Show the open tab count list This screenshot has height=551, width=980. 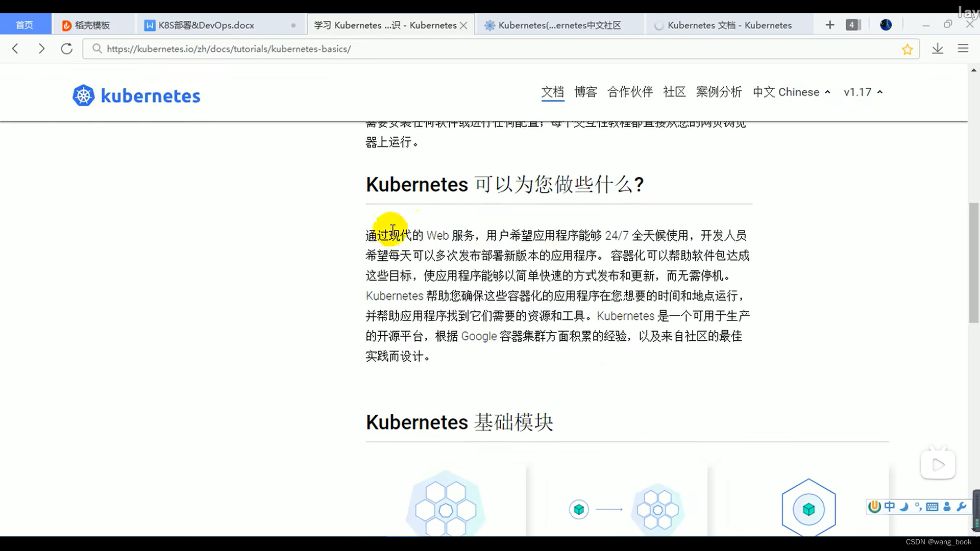point(853,25)
